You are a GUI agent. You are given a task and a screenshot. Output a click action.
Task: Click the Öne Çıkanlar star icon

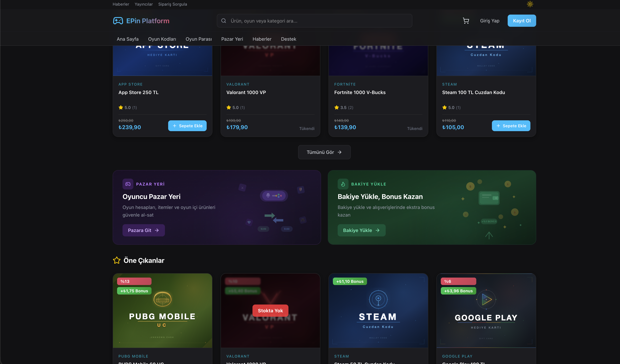[117, 260]
